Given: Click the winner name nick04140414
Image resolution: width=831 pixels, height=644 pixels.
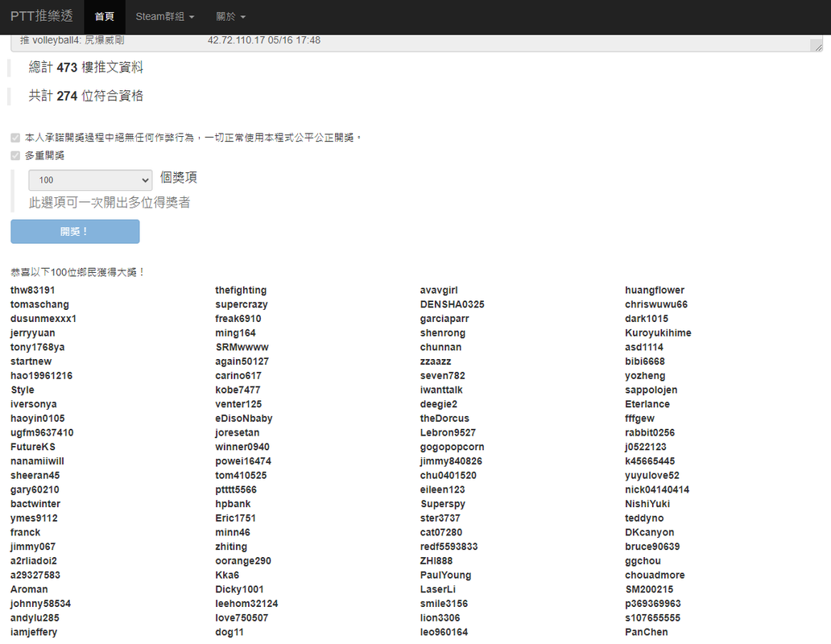Looking at the screenshot, I should (657, 490).
